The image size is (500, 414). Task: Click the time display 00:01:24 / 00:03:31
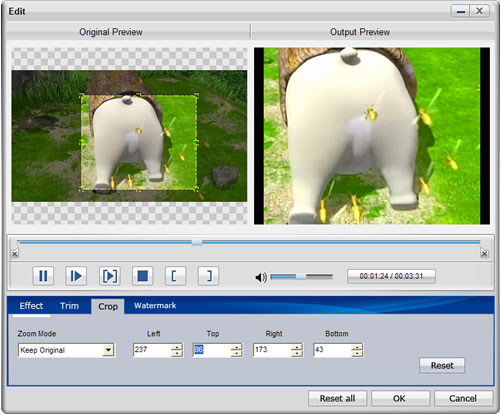[391, 276]
